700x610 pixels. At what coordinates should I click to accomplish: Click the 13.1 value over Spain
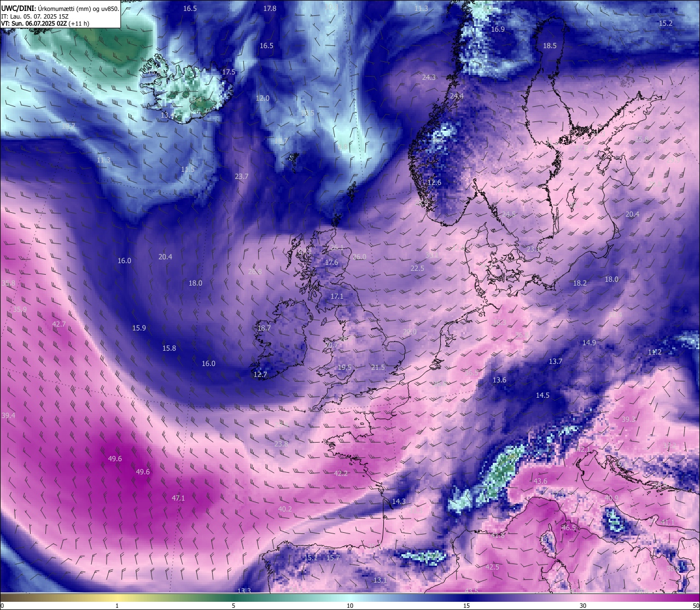click(380, 580)
